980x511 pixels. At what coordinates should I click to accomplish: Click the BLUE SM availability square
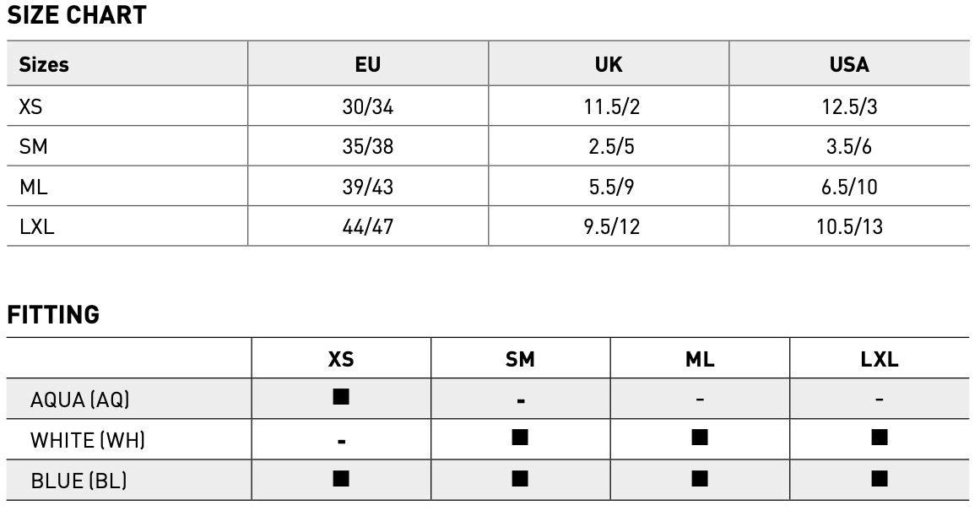520,478
